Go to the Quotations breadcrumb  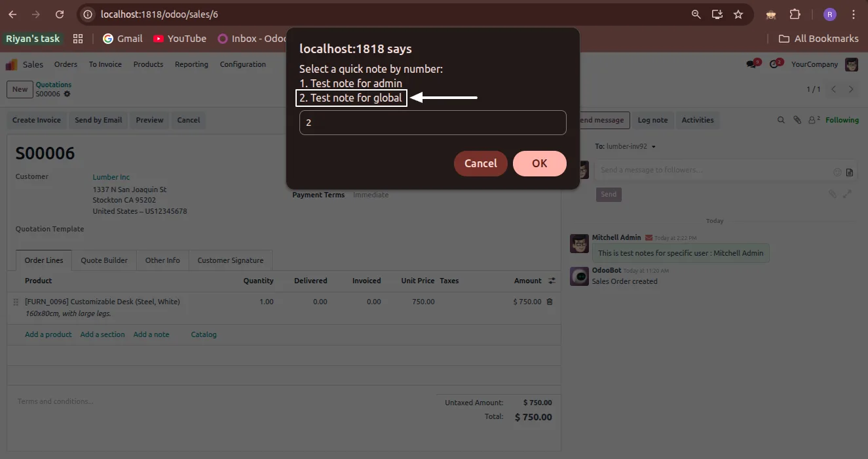54,85
